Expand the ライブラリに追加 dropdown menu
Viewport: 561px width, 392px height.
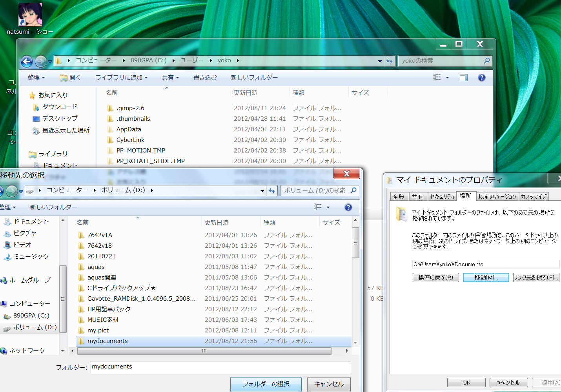121,78
